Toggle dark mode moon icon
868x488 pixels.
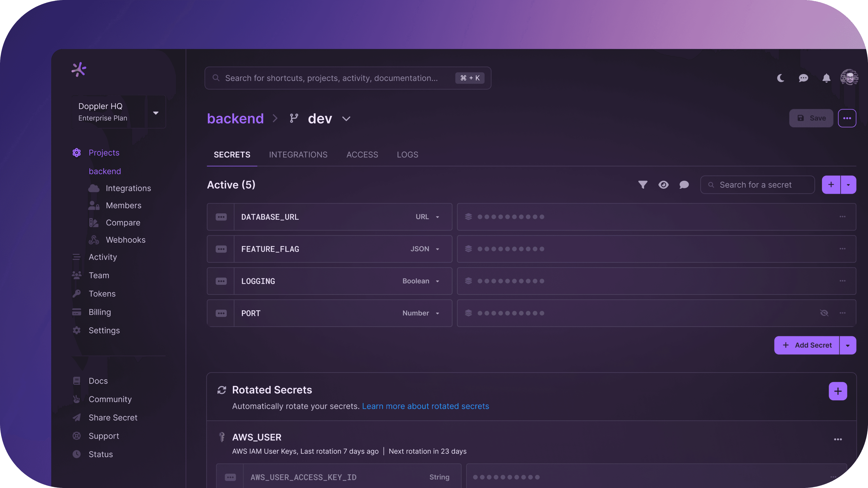[x=780, y=78]
